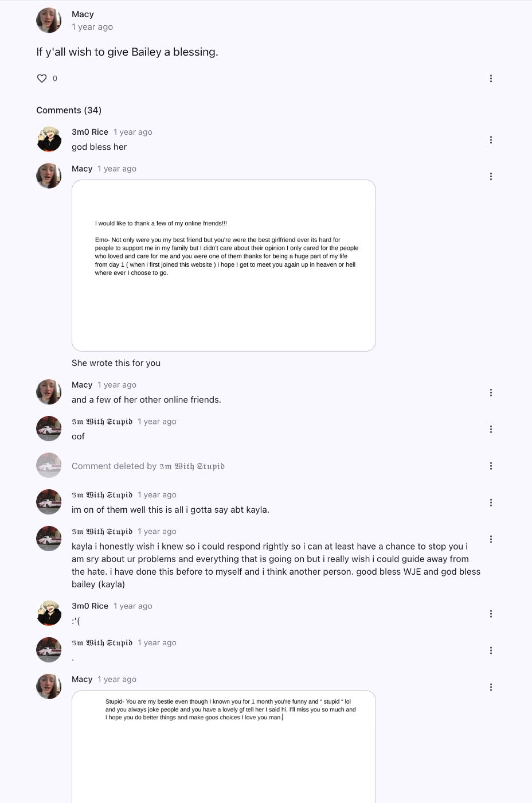Click 3m0 Rice's anime avatar on "god bless her"
Viewport: 532px width, 803px height.
(49, 139)
